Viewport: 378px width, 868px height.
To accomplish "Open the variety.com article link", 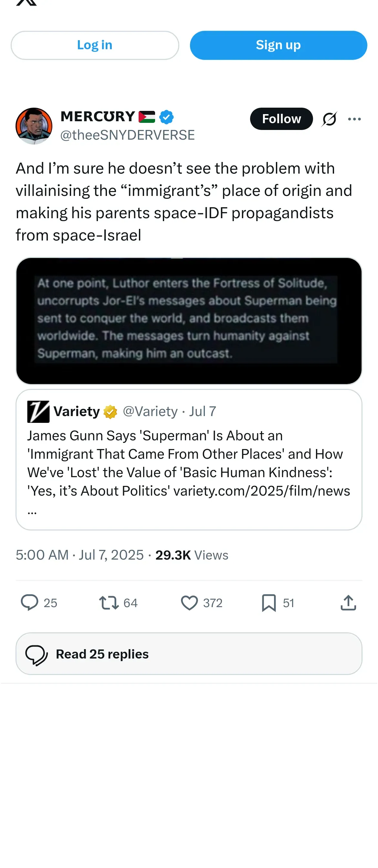I will (262, 491).
